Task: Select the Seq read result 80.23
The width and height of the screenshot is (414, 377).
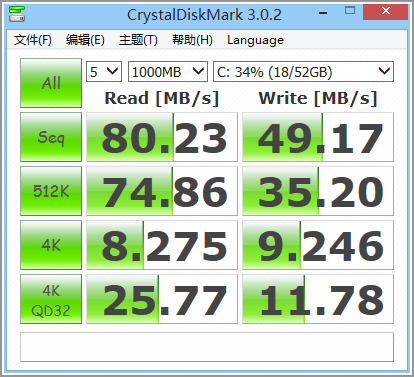Action: coord(162,137)
